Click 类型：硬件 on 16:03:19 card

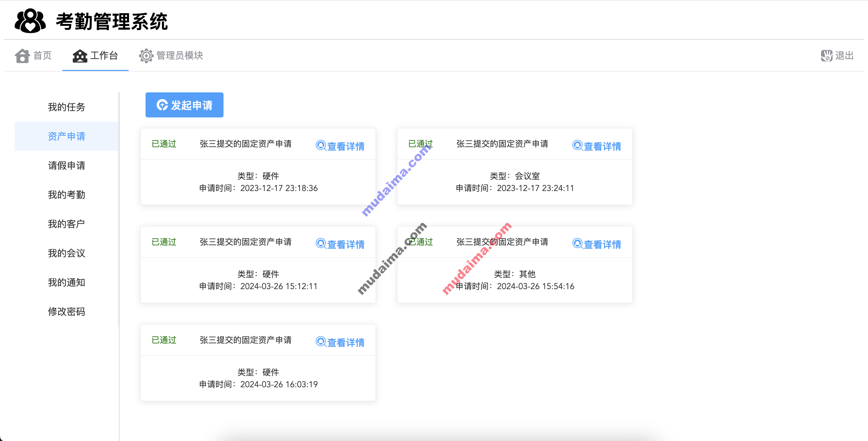pos(258,372)
